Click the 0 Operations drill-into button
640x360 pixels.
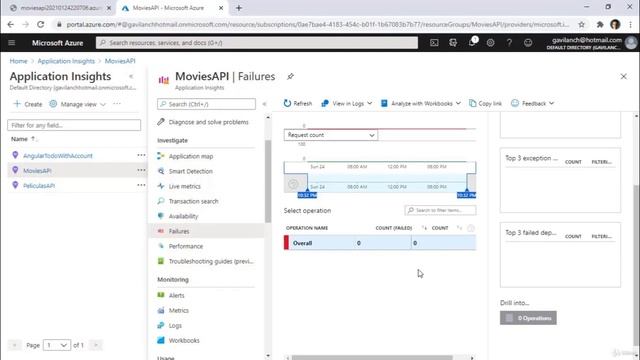pyautogui.click(x=528, y=318)
